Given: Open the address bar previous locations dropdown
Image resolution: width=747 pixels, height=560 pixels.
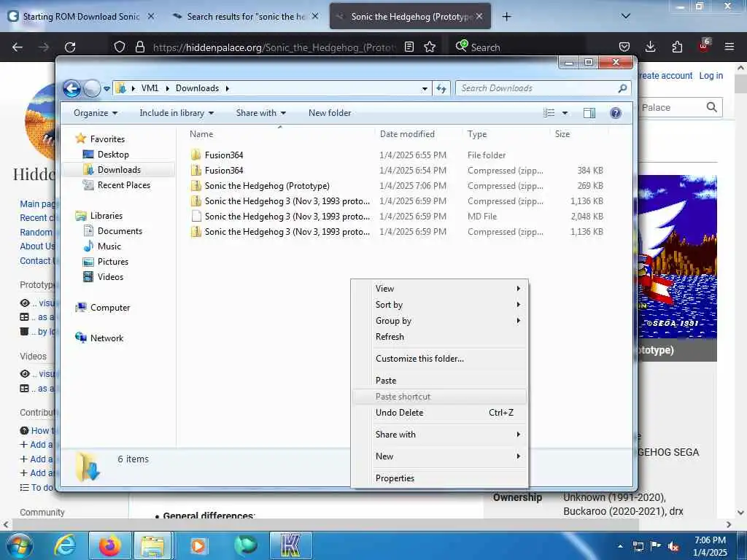Looking at the screenshot, I should [425, 88].
